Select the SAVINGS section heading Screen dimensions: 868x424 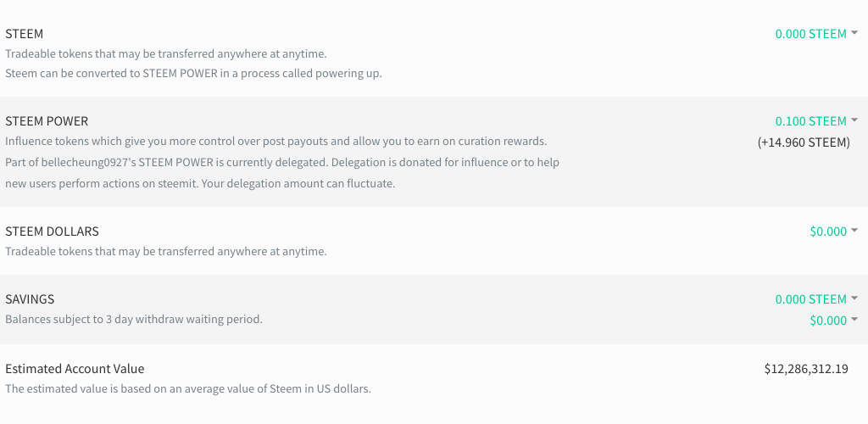[30, 299]
